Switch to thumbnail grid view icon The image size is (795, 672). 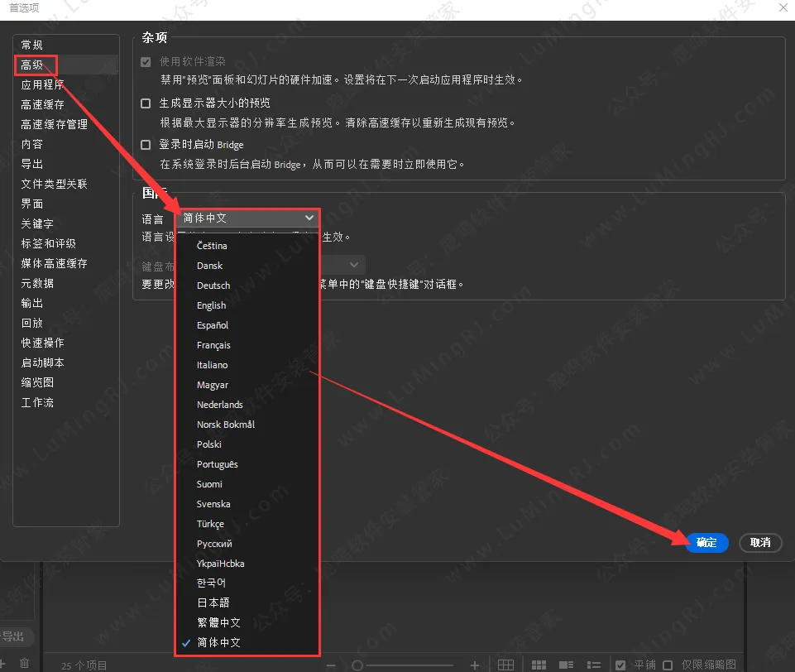(539, 665)
